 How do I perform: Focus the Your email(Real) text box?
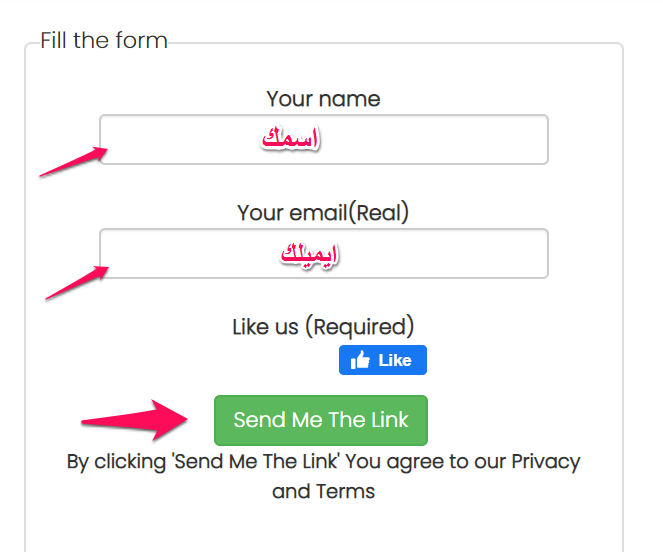click(x=324, y=253)
